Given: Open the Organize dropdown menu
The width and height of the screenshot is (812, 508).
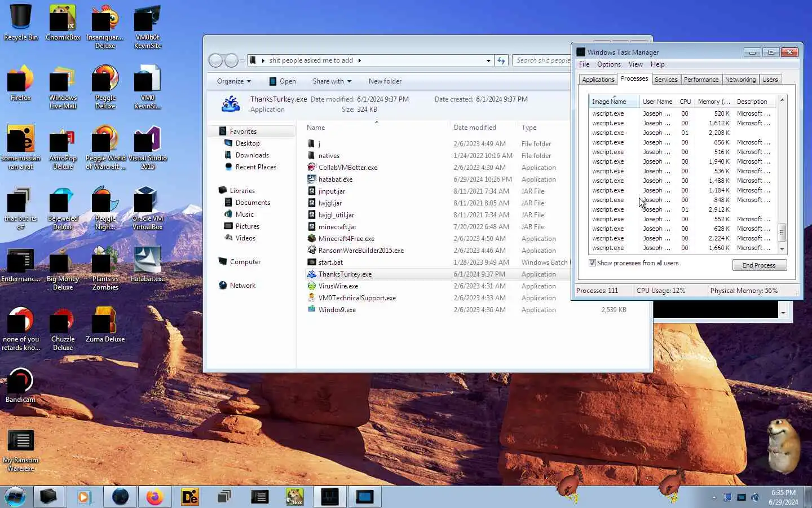Looking at the screenshot, I should [x=234, y=81].
